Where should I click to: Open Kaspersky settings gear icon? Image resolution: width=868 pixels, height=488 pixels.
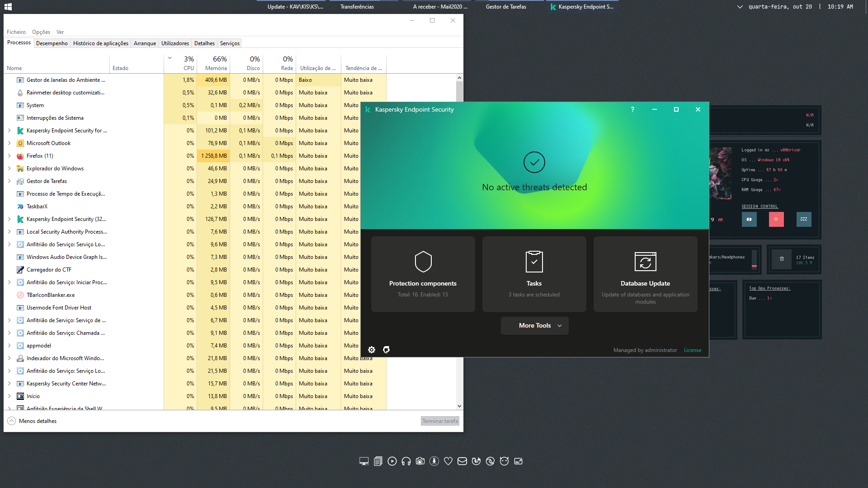click(x=372, y=350)
